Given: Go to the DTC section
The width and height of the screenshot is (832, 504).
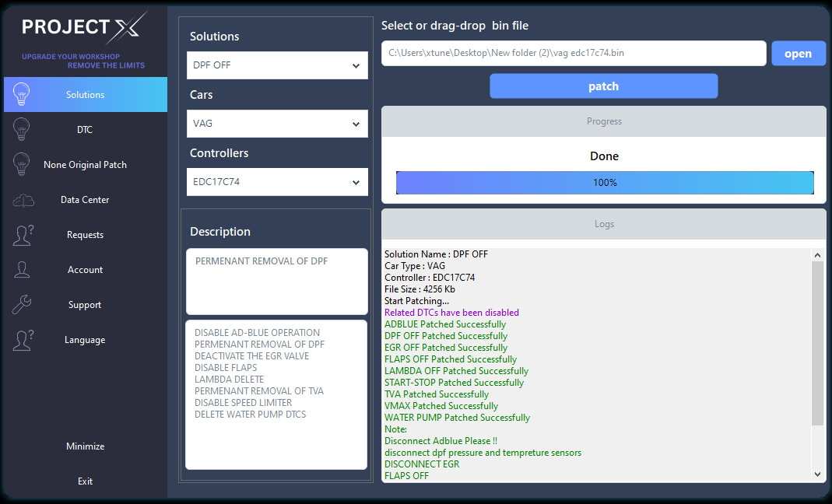Looking at the screenshot, I should click(86, 129).
